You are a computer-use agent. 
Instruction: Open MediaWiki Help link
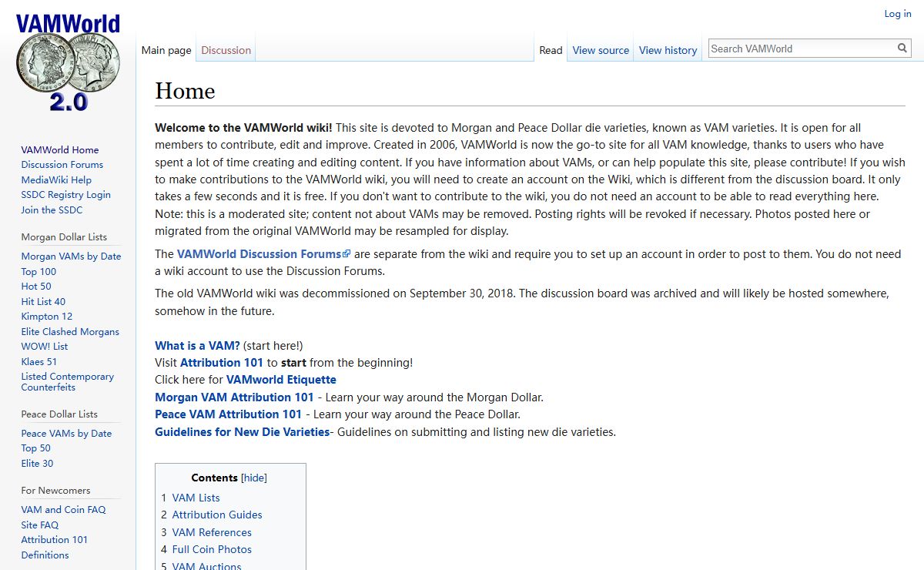coord(56,179)
